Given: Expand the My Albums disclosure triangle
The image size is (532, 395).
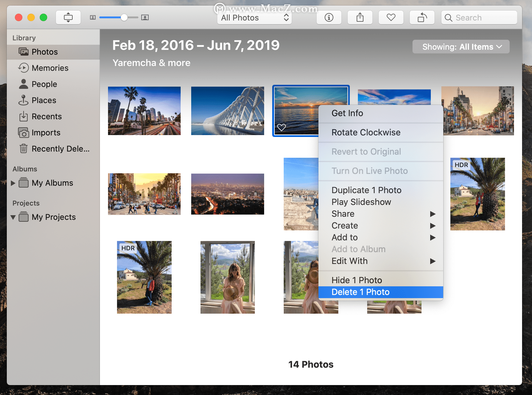Looking at the screenshot, I should click(x=13, y=183).
